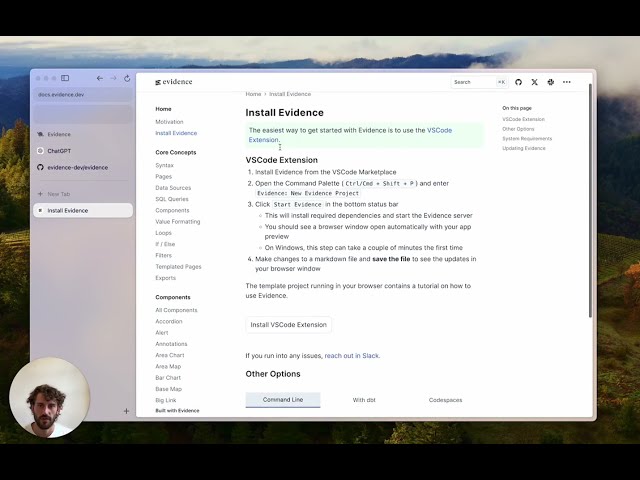Open Syntax page in Core Concepts
This screenshot has height=480, width=640.
point(164,165)
